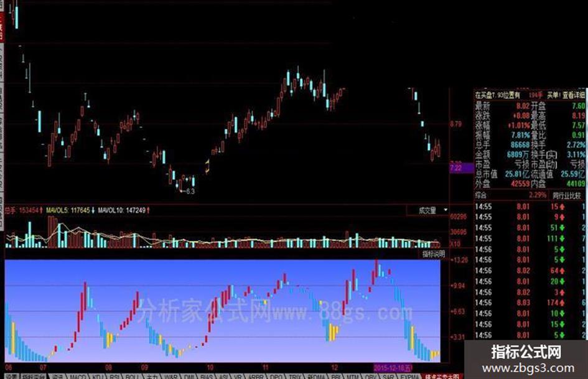
Task: Switch to the ARBR indicator tab
Action: click(x=256, y=376)
